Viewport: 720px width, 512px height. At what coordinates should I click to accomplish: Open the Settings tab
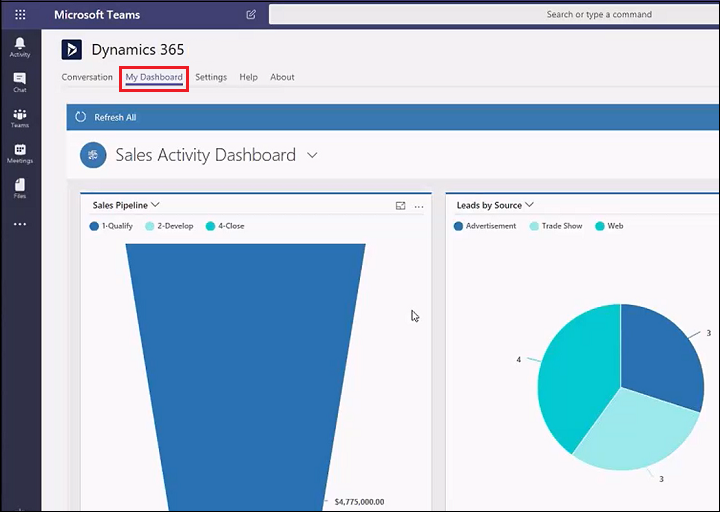pos(211,77)
